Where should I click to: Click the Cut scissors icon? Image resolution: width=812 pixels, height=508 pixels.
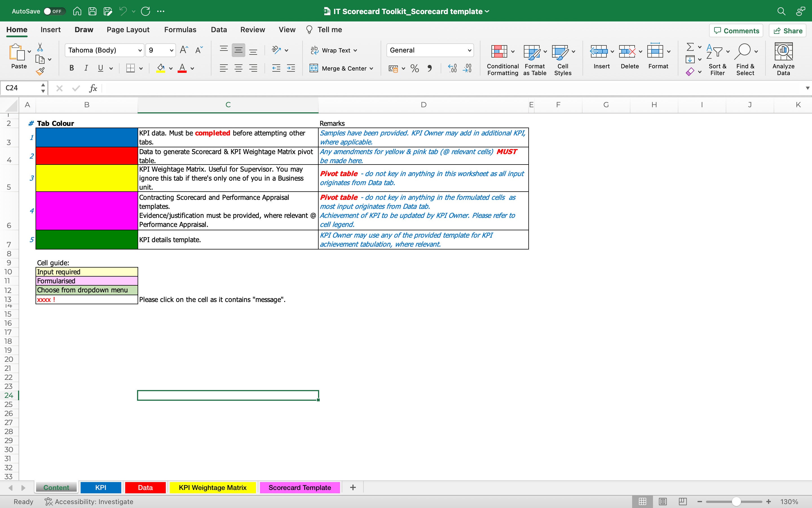tap(40, 47)
